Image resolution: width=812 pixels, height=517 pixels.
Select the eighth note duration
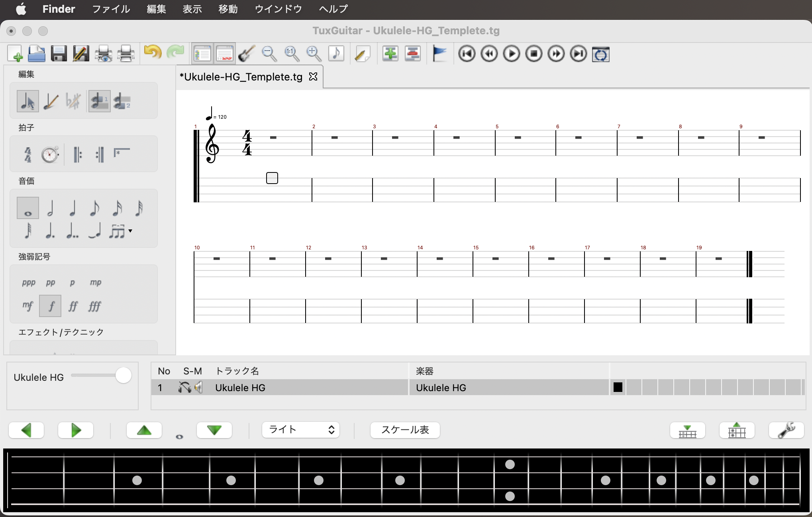click(x=94, y=208)
